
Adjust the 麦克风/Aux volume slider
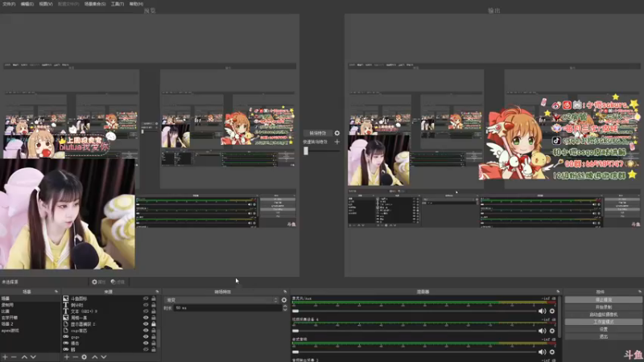click(x=414, y=311)
